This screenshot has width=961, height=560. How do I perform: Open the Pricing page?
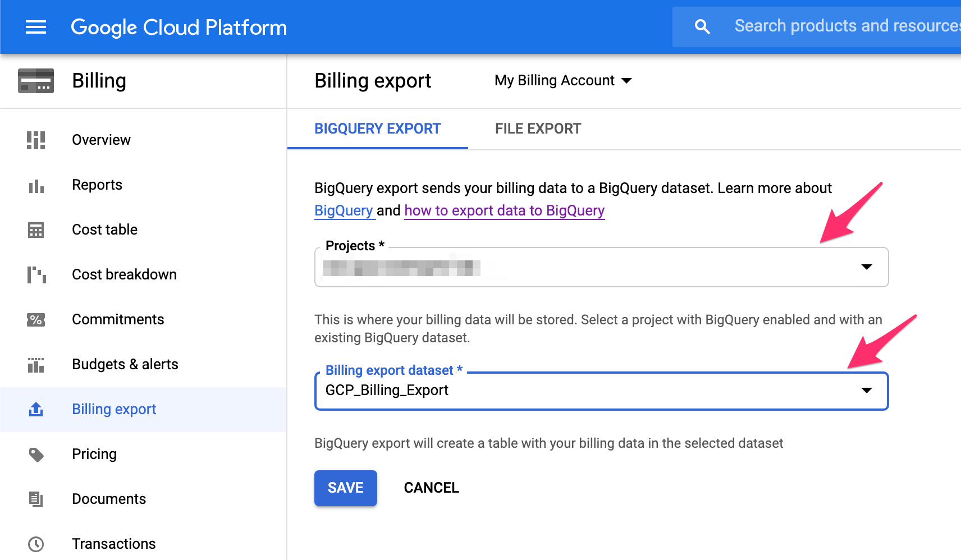point(94,454)
